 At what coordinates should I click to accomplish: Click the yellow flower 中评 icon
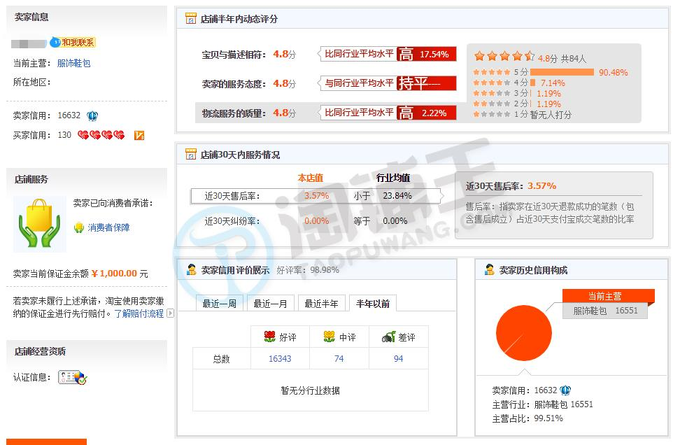coord(327,337)
